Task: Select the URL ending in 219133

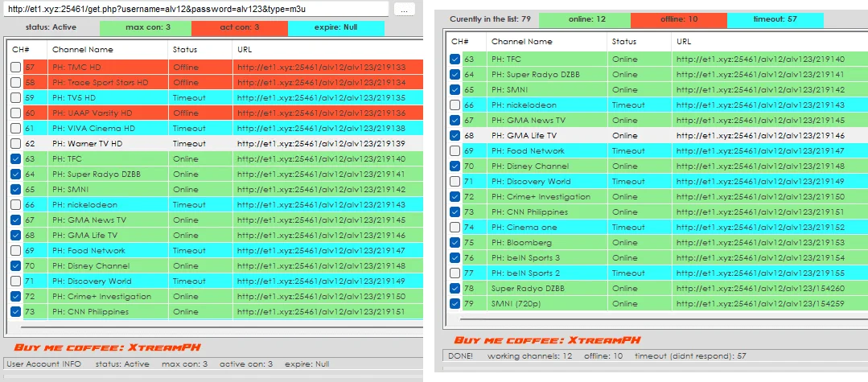Action: tap(322, 67)
